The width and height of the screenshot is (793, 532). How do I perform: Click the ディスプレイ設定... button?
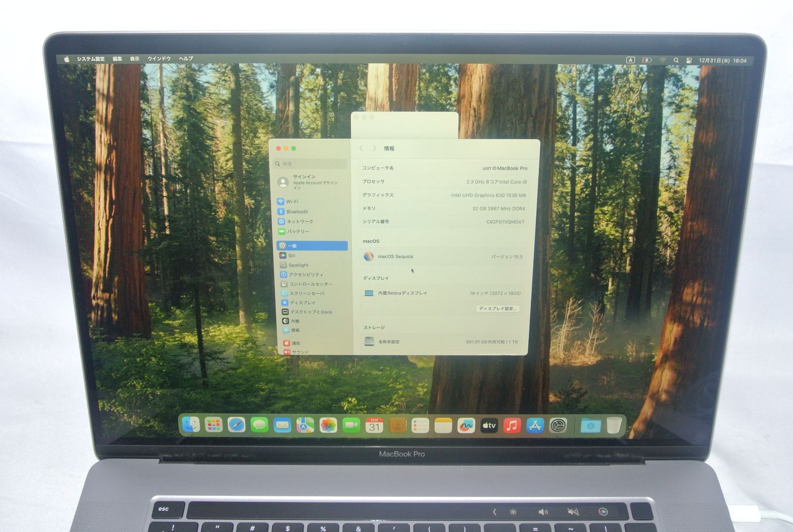(x=498, y=309)
